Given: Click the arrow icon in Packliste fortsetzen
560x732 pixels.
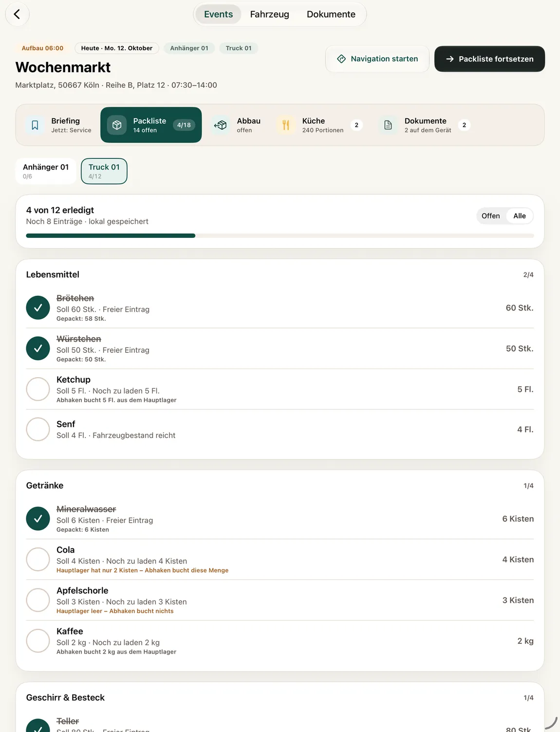Looking at the screenshot, I should (450, 59).
